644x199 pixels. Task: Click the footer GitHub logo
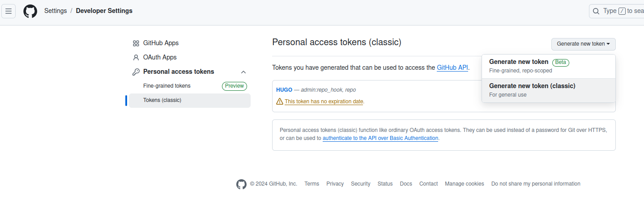(x=241, y=184)
